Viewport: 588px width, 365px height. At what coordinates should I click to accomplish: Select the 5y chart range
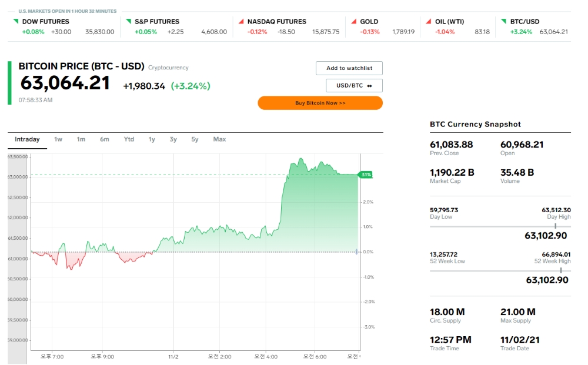point(195,139)
